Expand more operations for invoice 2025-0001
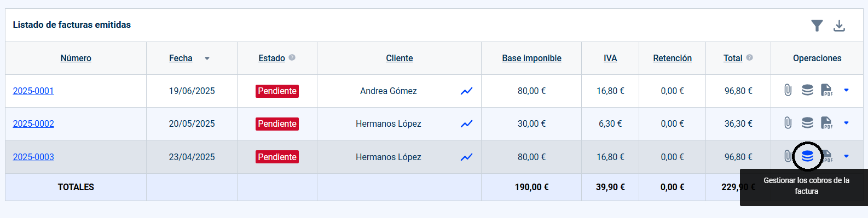This screenshot has width=868, height=218. click(x=846, y=90)
